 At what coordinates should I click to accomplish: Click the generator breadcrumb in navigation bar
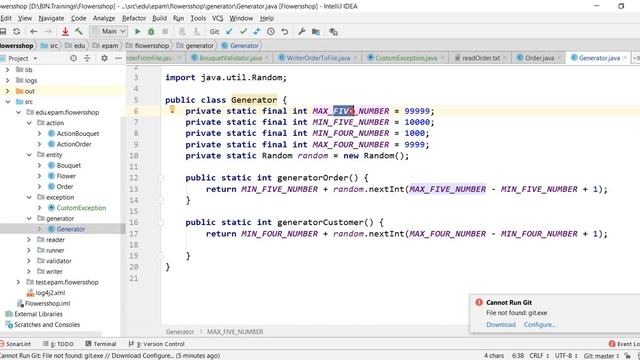click(x=195, y=45)
